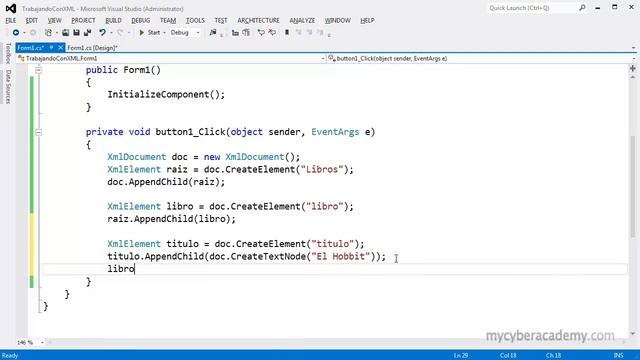
Task: Click doc.AppendChild(raiz) line
Action: [166, 182]
